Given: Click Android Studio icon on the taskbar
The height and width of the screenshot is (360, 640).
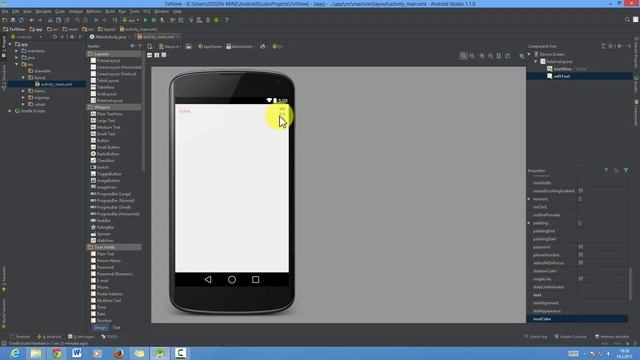Looking at the screenshot, I should pos(160,353).
